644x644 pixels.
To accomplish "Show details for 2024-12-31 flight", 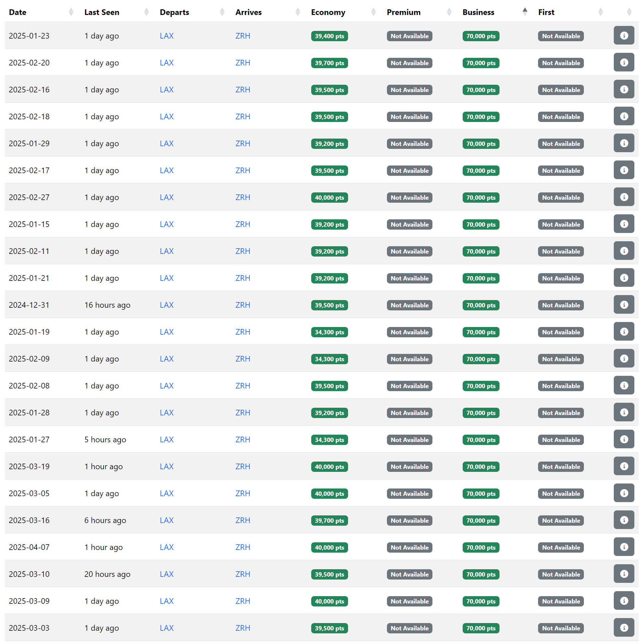I will tap(624, 305).
